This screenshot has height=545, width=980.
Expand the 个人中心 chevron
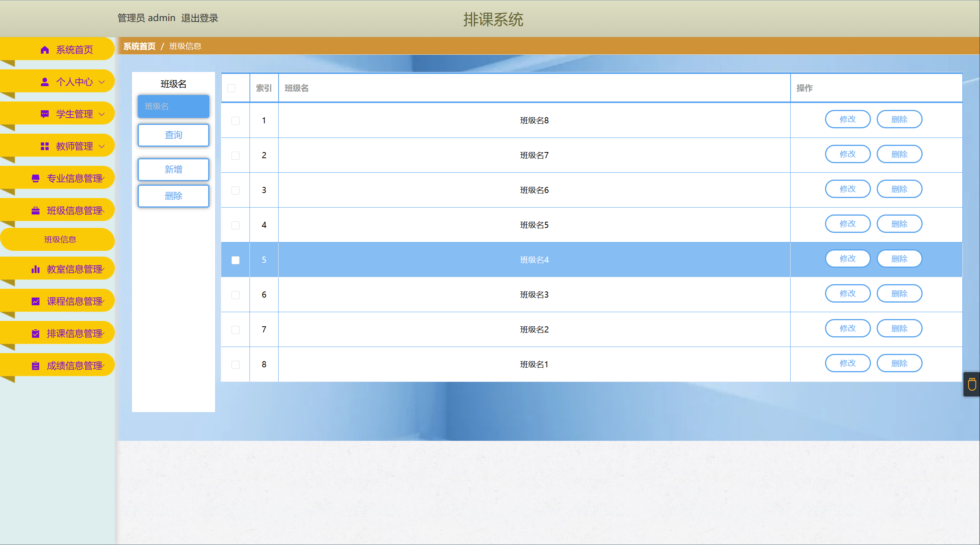click(102, 82)
